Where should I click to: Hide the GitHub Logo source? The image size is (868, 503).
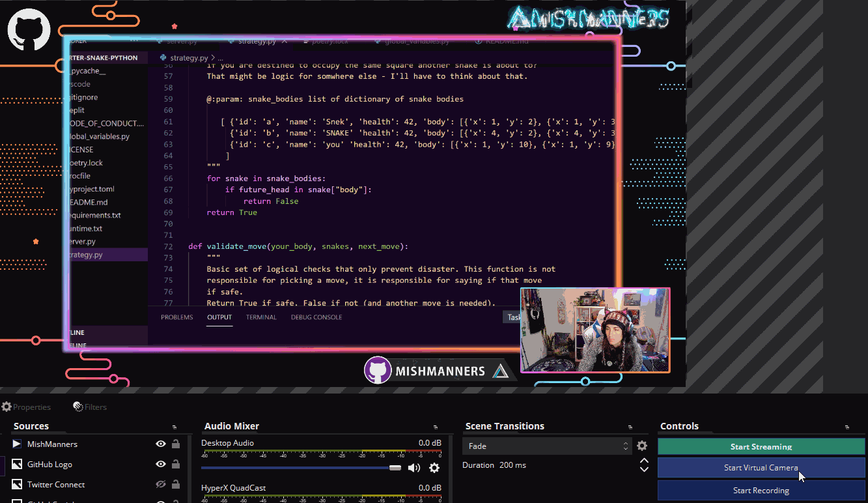point(160,464)
